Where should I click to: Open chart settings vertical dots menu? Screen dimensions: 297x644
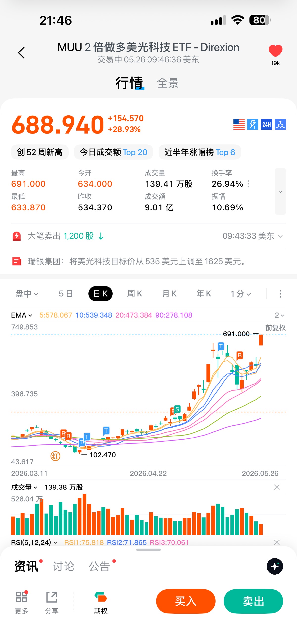[280, 294]
